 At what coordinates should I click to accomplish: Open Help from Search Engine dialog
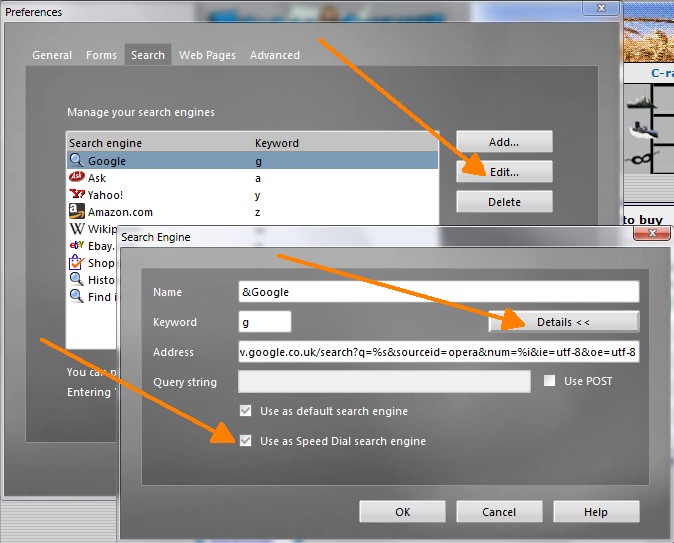pyautogui.click(x=596, y=512)
